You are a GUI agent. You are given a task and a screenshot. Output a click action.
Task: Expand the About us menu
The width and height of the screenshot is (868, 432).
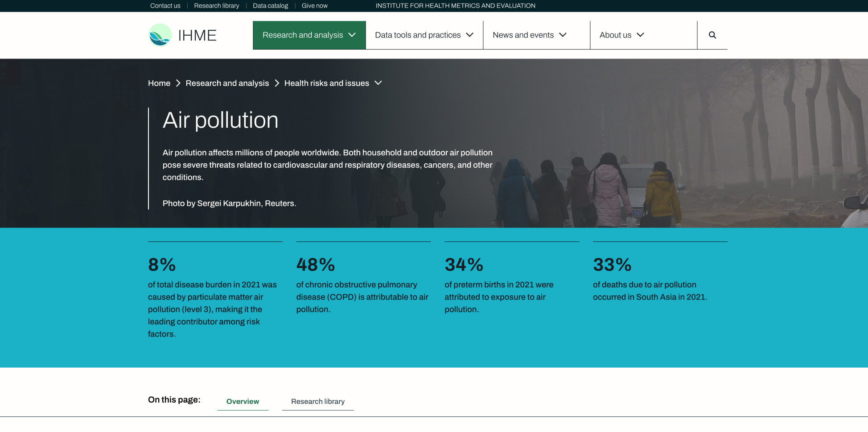(621, 35)
